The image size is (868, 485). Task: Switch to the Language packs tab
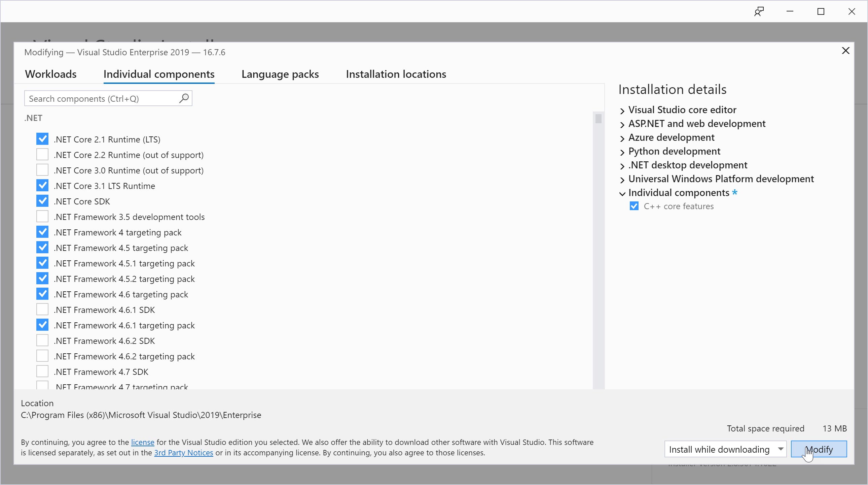point(280,73)
